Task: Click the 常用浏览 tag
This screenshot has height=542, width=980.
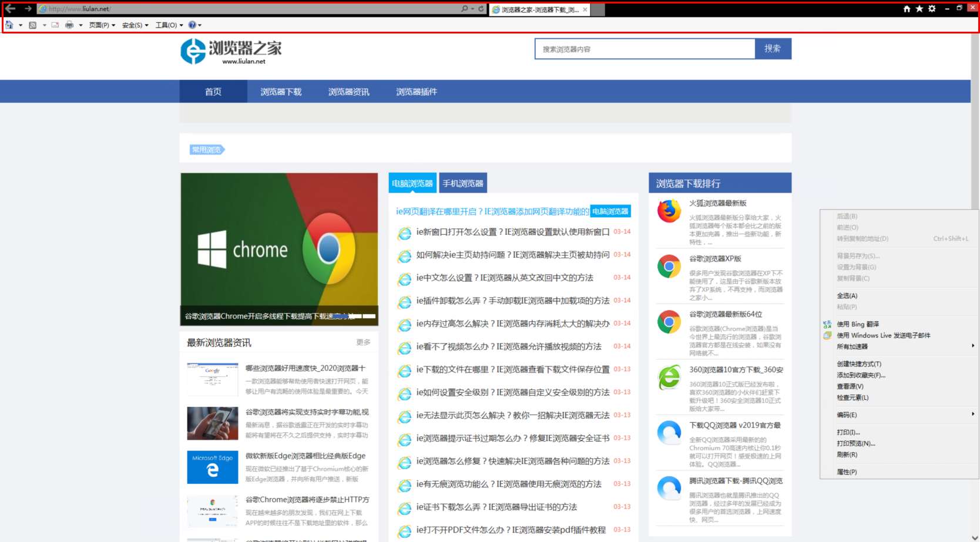Action: [x=207, y=150]
